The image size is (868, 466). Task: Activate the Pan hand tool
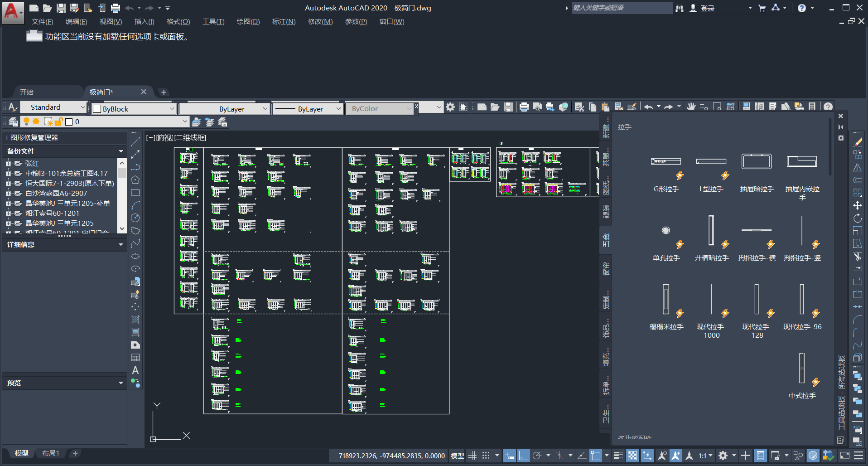point(691,107)
